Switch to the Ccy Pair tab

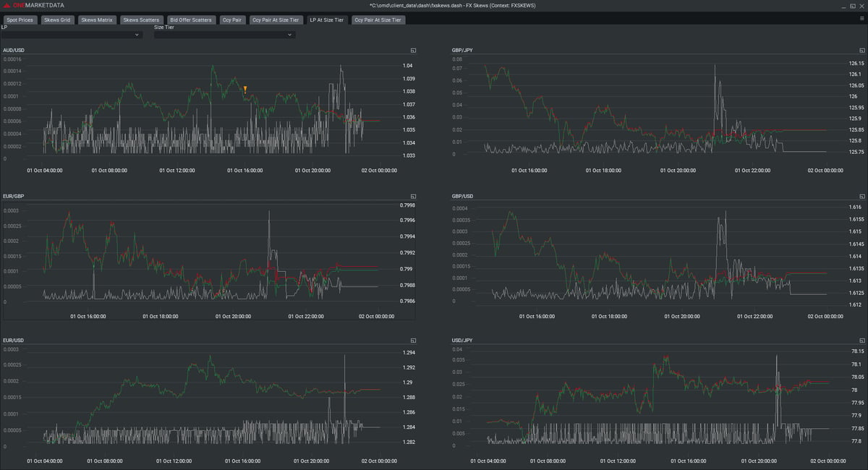[x=232, y=20]
